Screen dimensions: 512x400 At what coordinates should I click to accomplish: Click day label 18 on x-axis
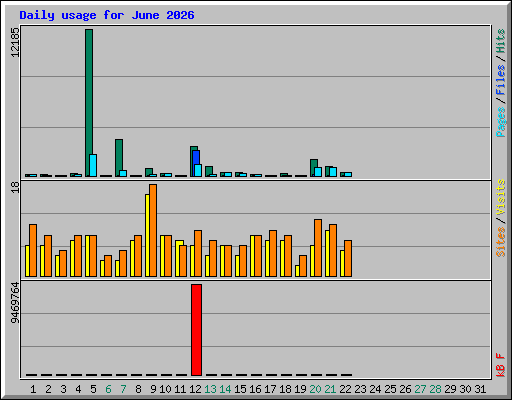(285, 389)
